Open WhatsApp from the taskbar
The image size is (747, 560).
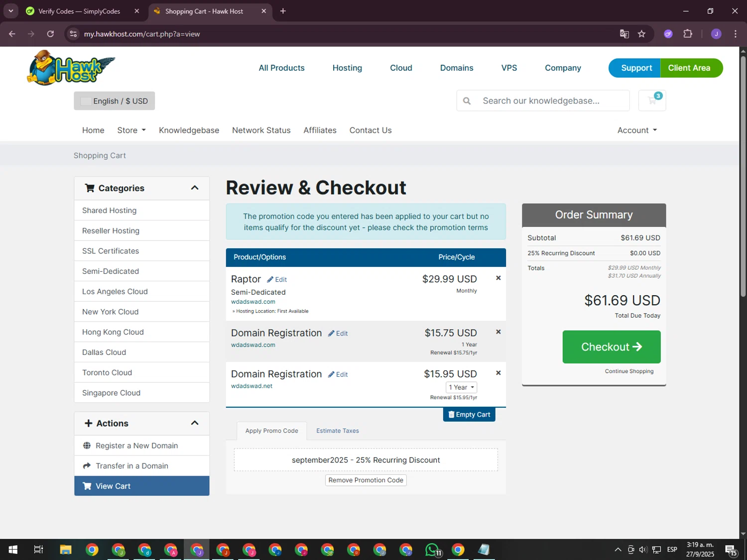coord(433,550)
